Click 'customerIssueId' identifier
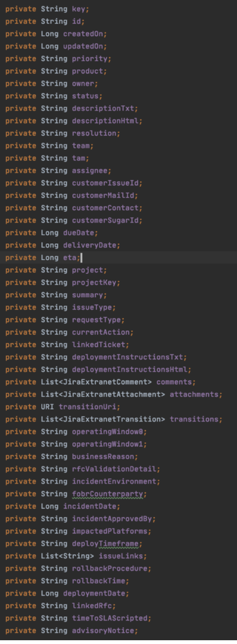 105,183
